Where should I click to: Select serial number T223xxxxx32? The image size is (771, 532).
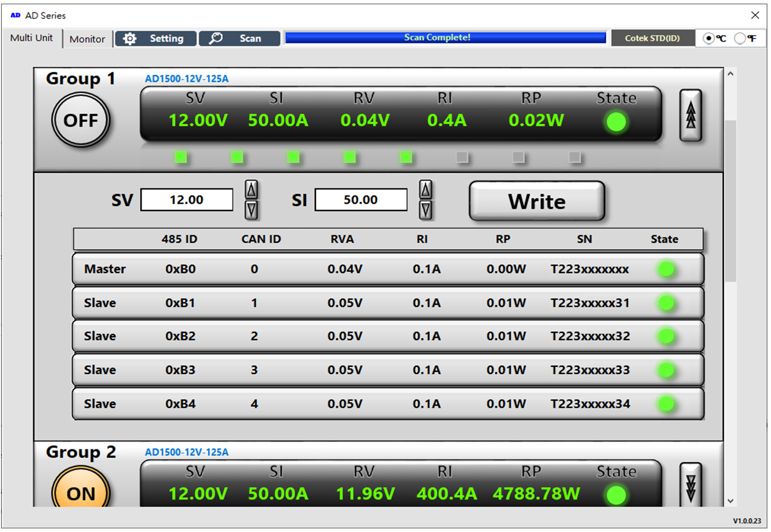pos(590,336)
